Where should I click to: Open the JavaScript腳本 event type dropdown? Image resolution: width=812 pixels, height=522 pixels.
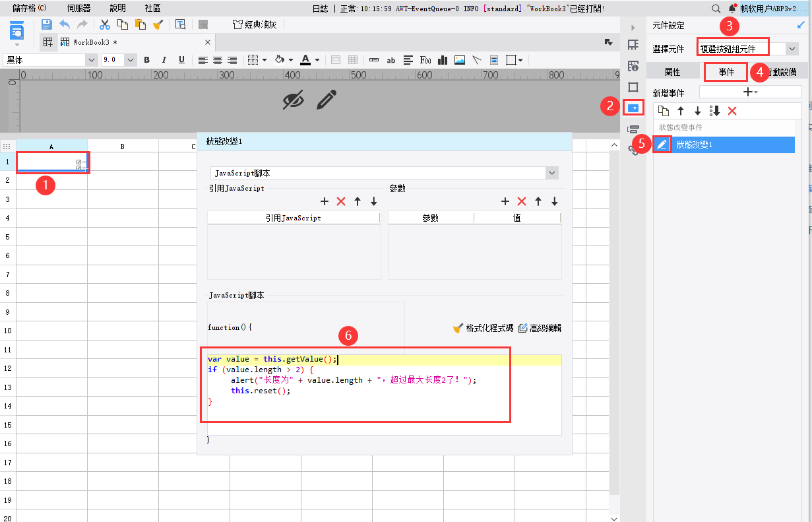[552, 173]
